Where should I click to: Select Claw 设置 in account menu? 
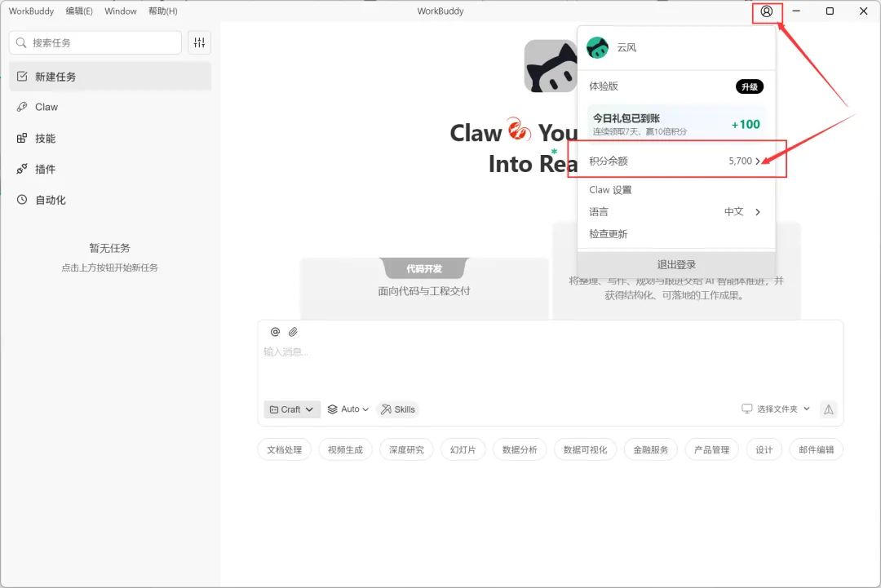click(676, 190)
